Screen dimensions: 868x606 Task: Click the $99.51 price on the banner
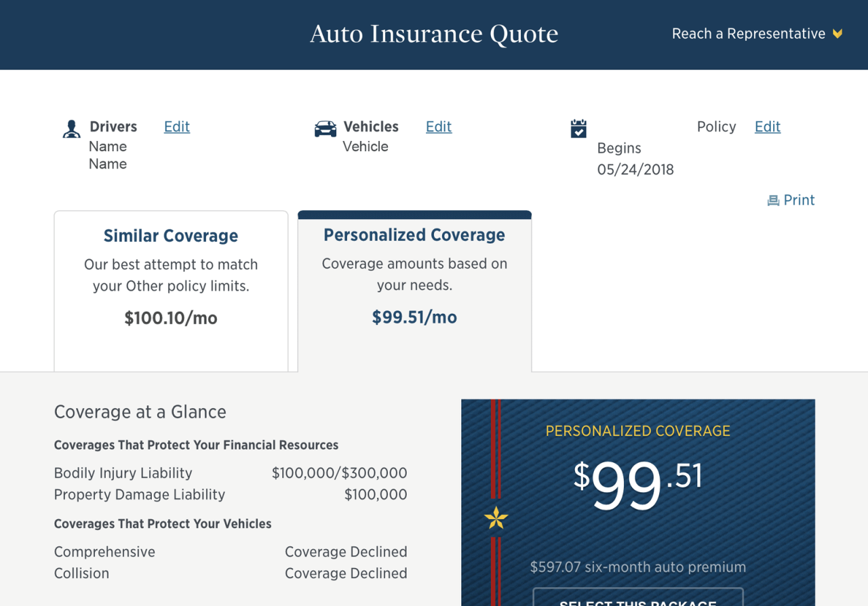coord(637,483)
